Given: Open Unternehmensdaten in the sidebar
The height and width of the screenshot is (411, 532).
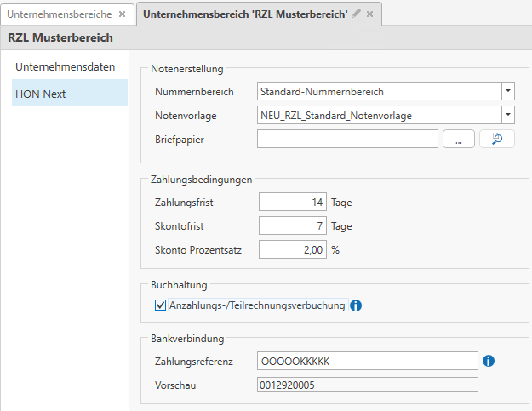Looking at the screenshot, I should [x=66, y=66].
